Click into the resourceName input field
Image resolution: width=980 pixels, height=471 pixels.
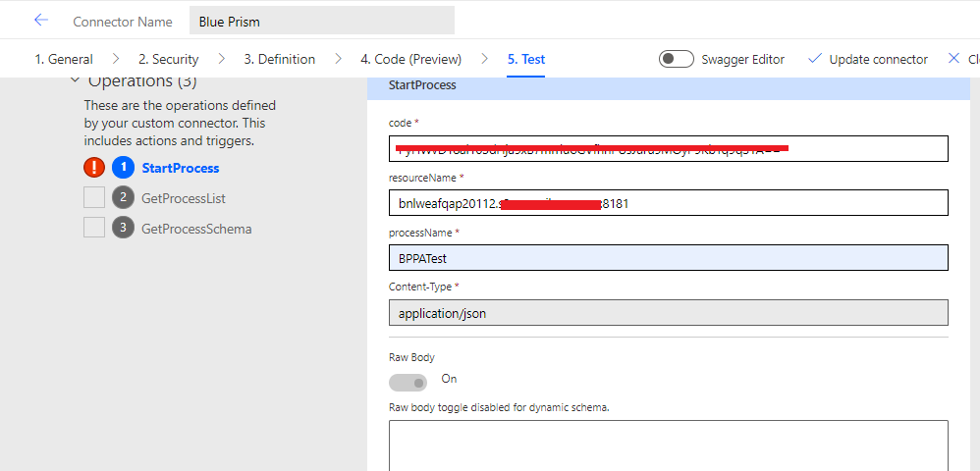click(668, 203)
